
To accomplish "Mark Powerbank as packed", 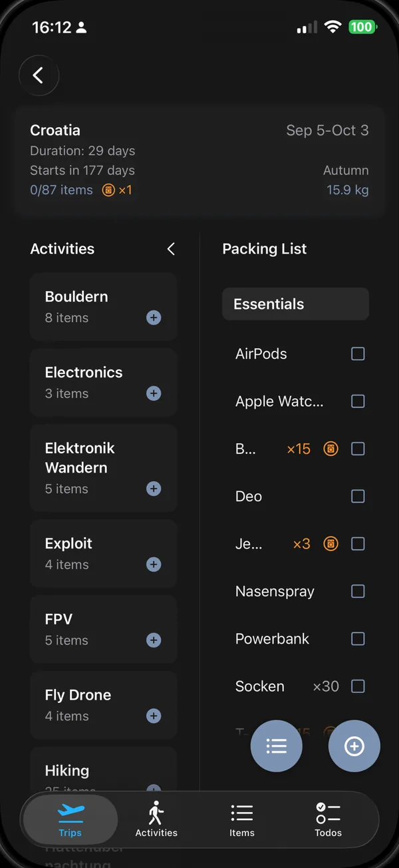I will (358, 638).
